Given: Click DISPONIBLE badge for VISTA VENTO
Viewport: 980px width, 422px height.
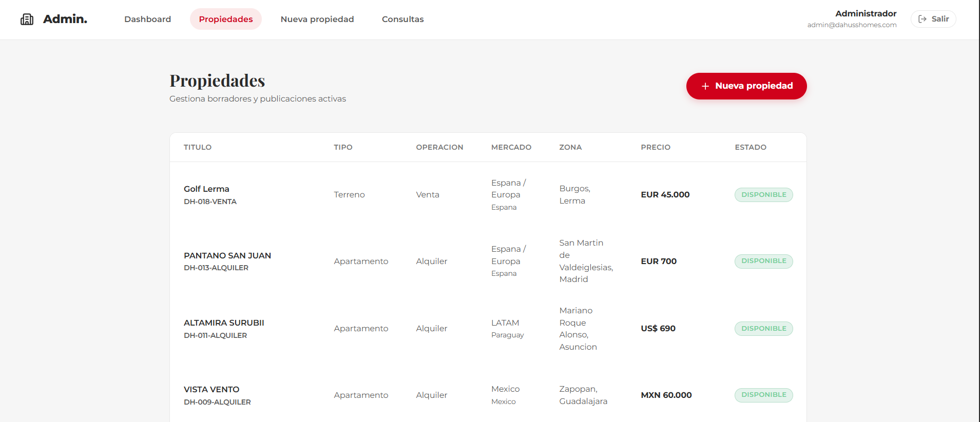Looking at the screenshot, I should click(x=763, y=395).
